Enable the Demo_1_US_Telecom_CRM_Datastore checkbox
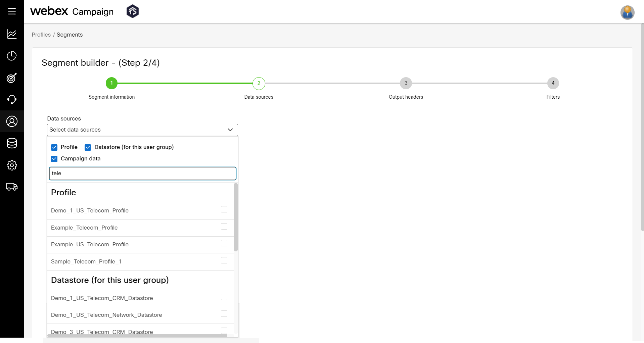 pos(224,297)
